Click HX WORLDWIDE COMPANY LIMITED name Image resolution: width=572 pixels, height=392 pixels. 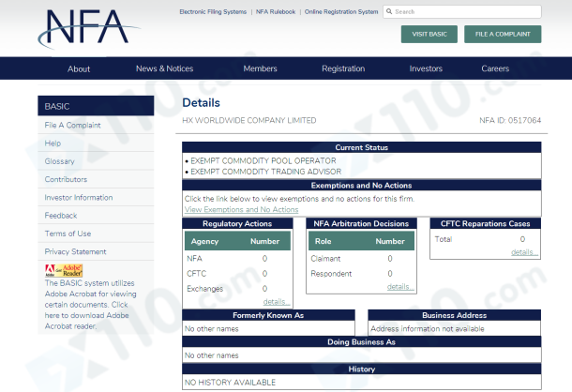coord(249,120)
